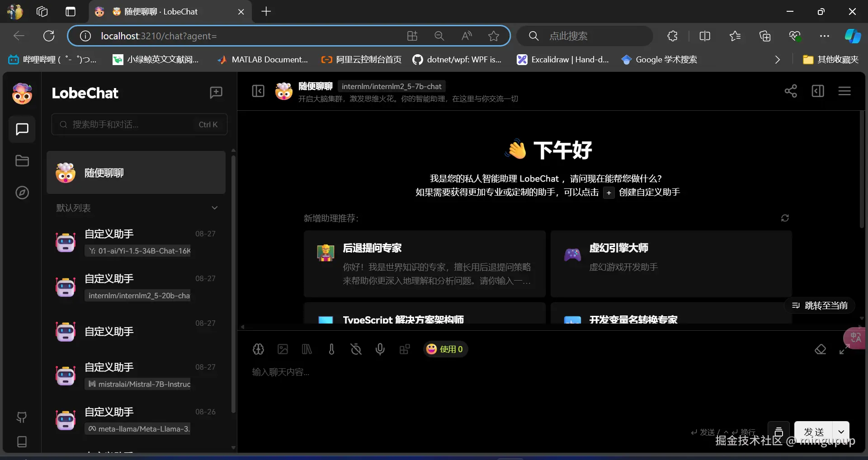This screenshot has width=868, height=460.
Task: Refresh the recommended assistants list
Action: click(x=785, y=218)
